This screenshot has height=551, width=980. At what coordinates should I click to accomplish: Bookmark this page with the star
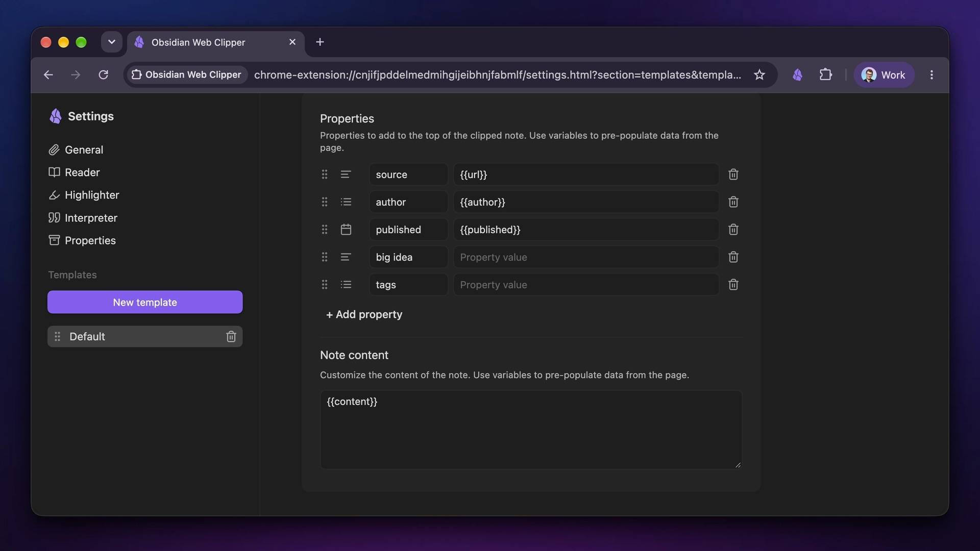click(759, 75)
